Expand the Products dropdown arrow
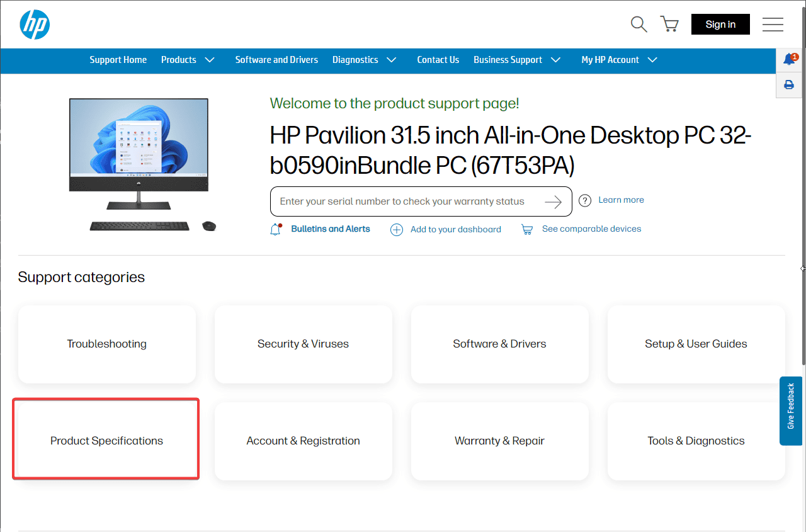Screen dimensions: 806x532 [x=210, y=60]
